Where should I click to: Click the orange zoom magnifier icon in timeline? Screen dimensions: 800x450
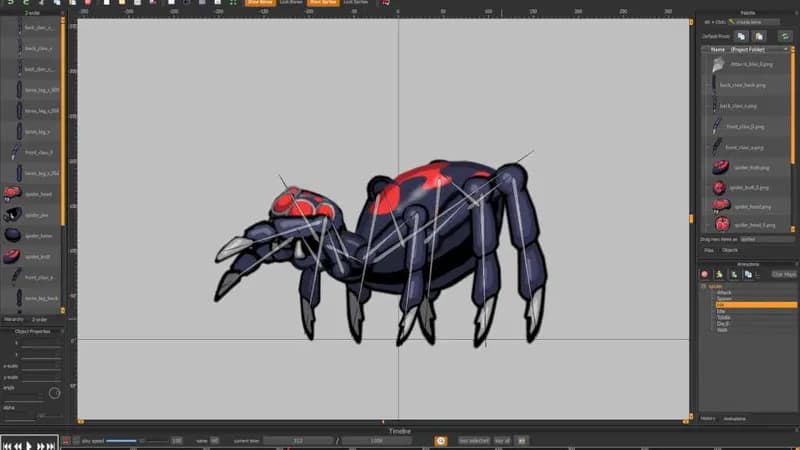441,441
